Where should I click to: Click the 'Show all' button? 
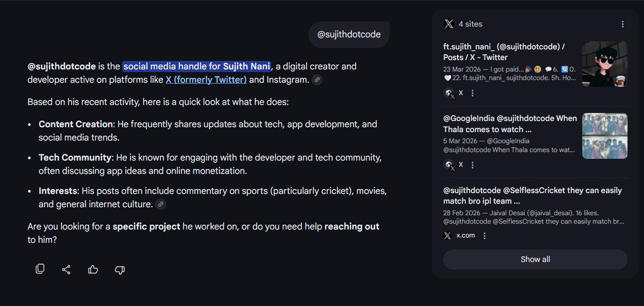[535, 259]
